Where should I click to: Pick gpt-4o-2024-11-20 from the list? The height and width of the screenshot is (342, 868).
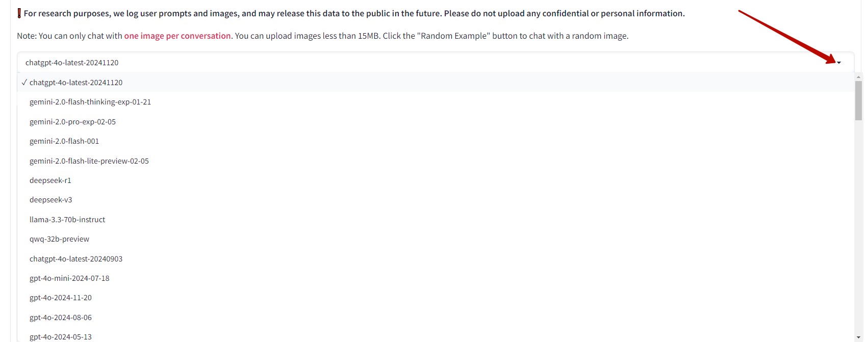coord(61,298)
